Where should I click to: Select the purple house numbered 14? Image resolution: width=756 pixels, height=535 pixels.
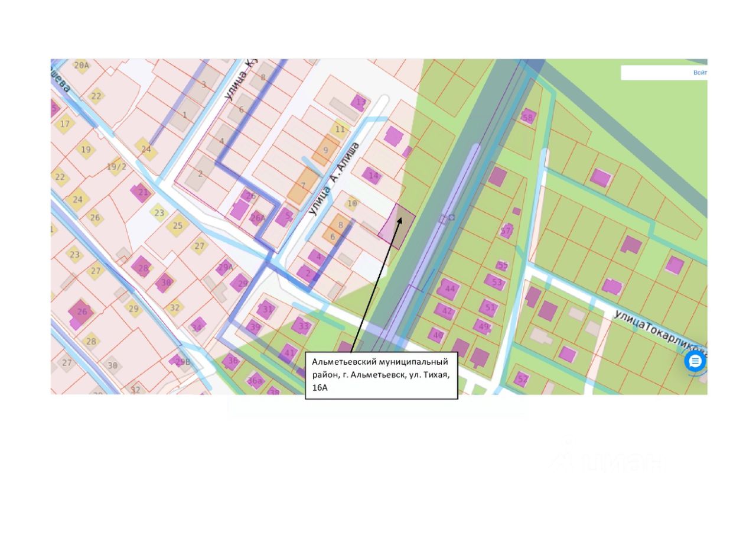(372, 176)
